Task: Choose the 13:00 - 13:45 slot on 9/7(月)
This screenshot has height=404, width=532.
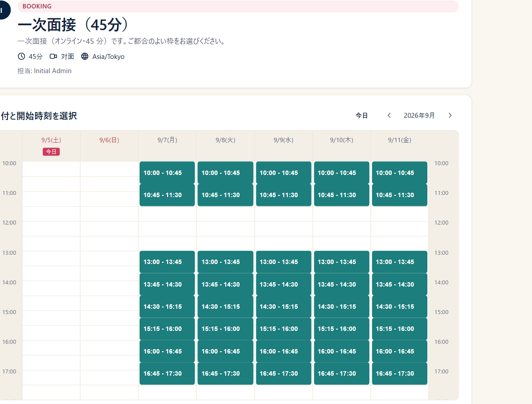Action: click(167, 262)
